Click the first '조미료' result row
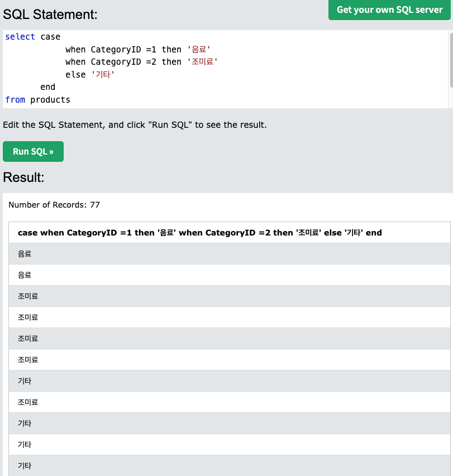453x476 pixels. pos(28,296)
